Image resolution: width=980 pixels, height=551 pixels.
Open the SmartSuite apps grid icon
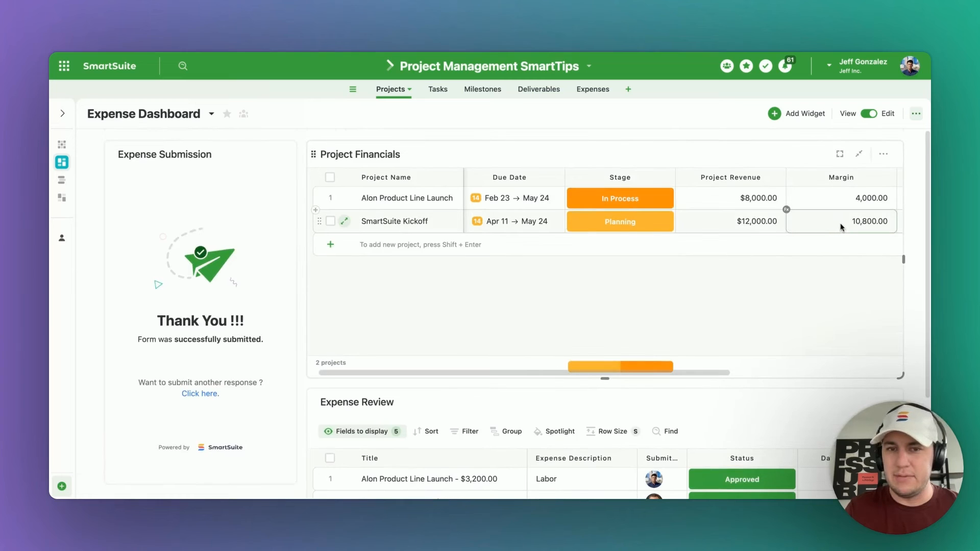click(x=64, y=66)
